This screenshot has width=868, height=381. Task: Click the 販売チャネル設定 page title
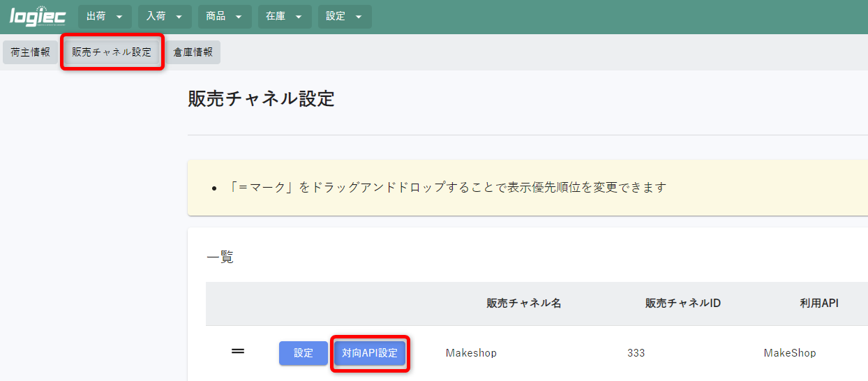(262, 98)
